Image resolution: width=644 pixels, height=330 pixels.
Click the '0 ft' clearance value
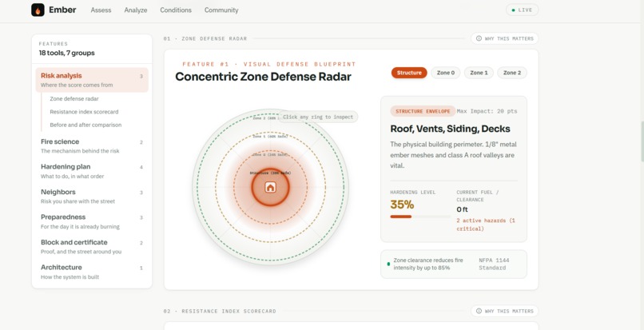(x=462, y=209)
